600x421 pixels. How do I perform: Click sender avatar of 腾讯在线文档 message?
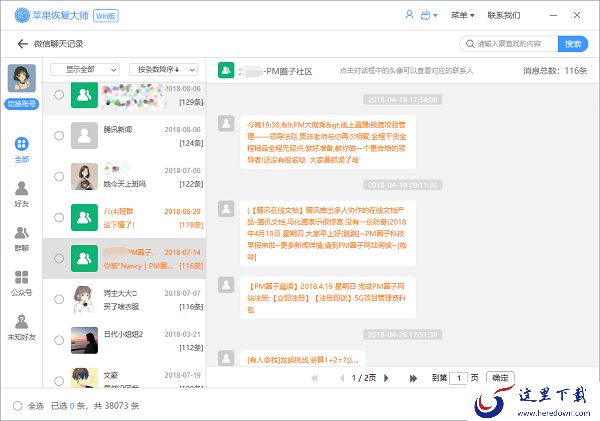(x=226, y=209)
